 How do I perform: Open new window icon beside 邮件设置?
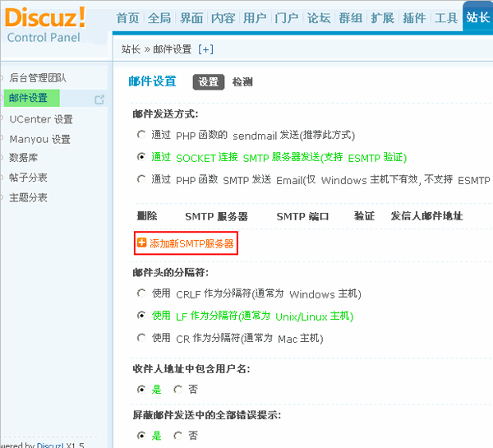pyautogui.click(x=99, y=99)
